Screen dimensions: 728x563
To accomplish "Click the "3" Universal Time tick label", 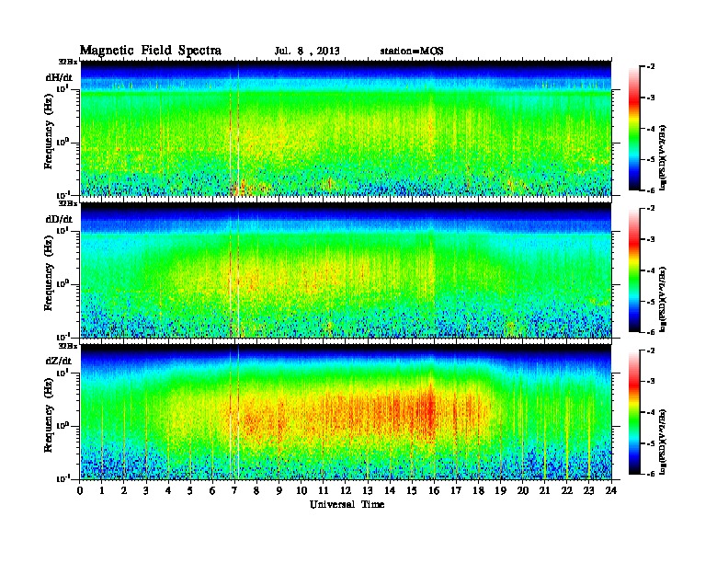I will (x=146, y=491).
